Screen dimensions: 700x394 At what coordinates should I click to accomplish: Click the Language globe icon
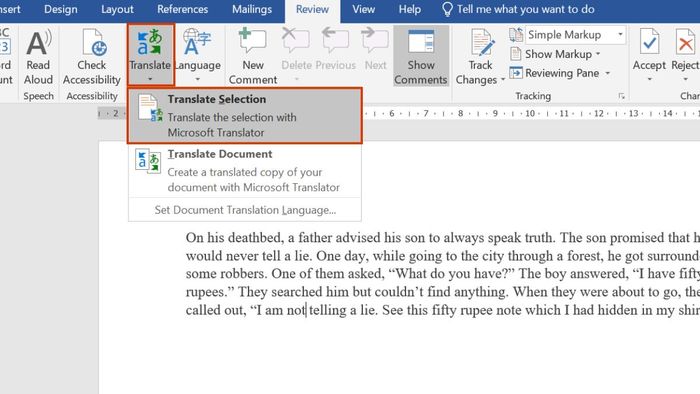[197, 42]
